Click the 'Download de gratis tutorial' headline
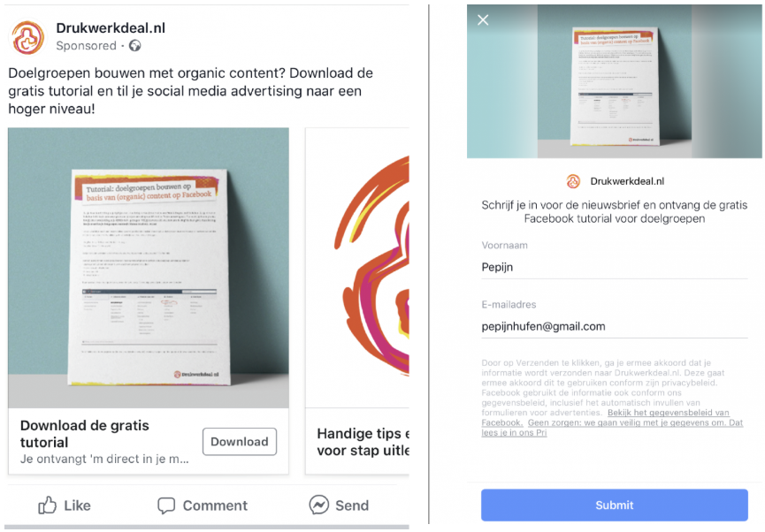The height and width of the screenshot is (532, 765). tap(85, 434)
